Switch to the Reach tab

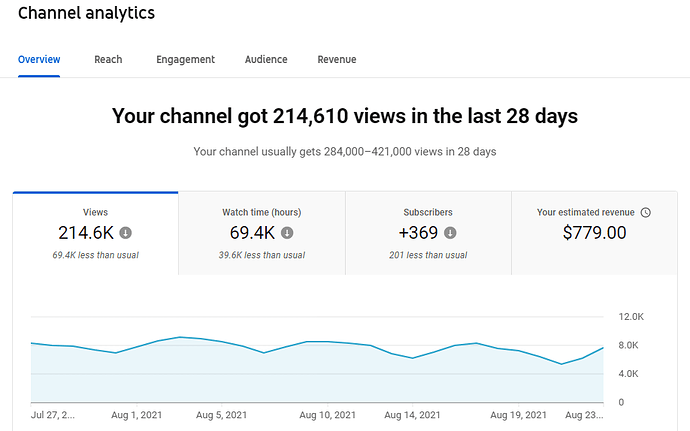point(108,59)
